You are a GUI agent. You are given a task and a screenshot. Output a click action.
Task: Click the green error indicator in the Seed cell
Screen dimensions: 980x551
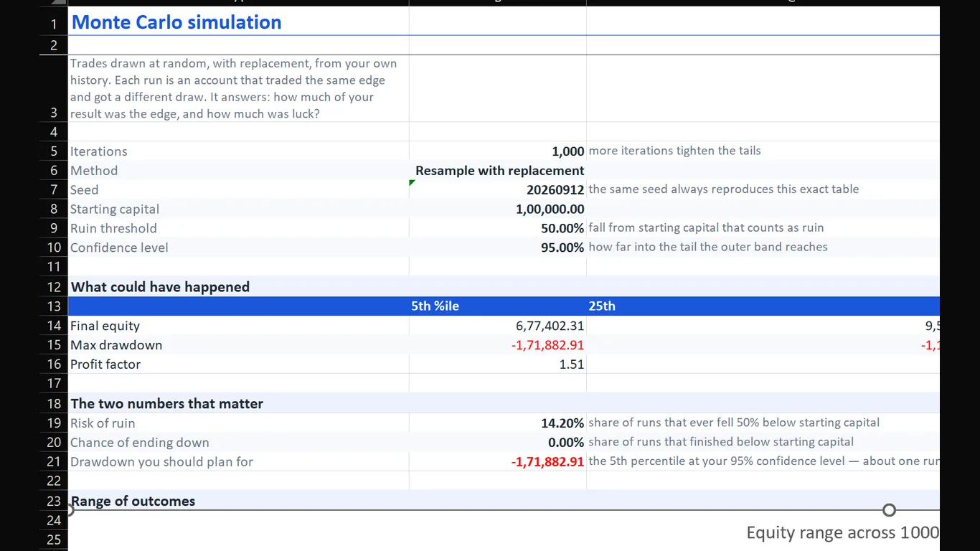(x=412, y=183)
